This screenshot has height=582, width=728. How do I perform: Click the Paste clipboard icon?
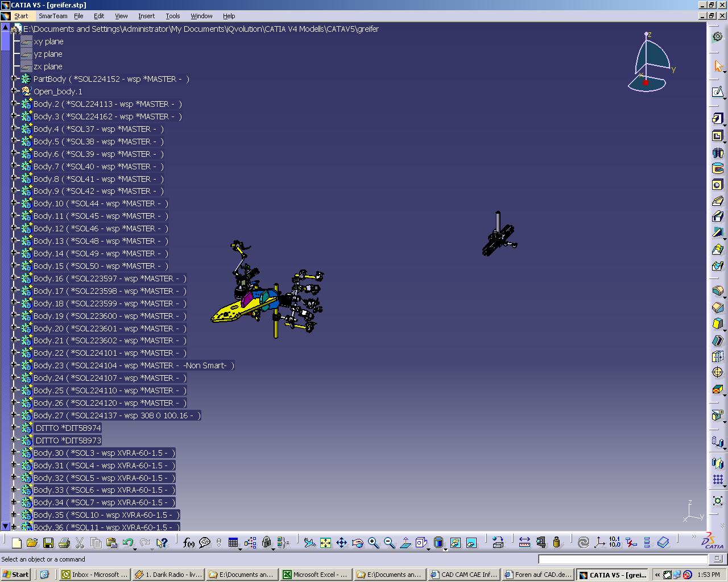[x=111, y=543]
